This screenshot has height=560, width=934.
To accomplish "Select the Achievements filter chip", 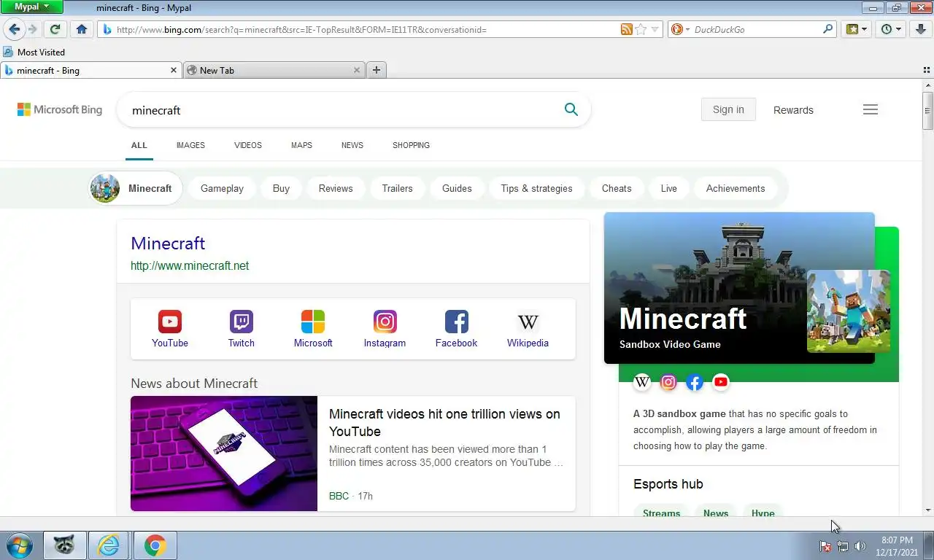I will point(736,188).
